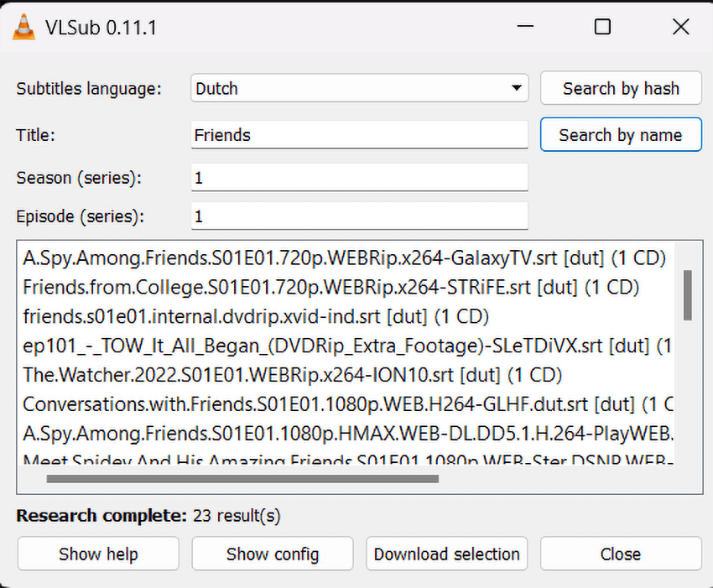Click the VLC cone icon in title bar

[x=24, y=27]
